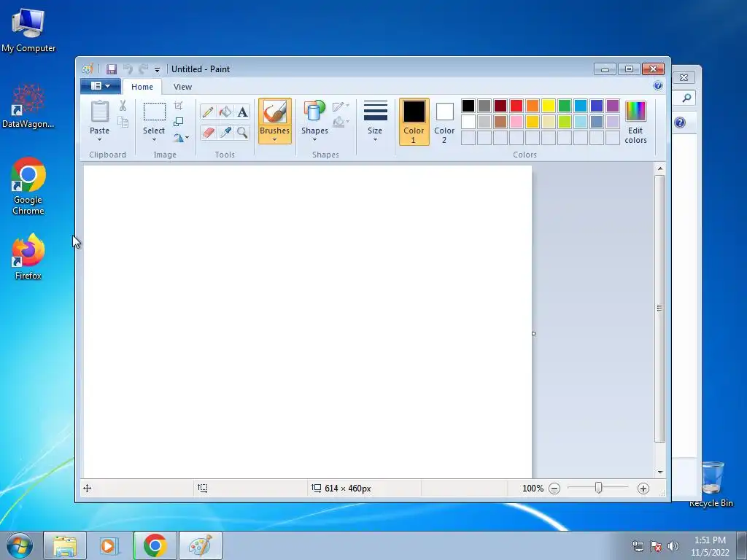The height and width of the screenshot is (560, 747).
Task: Click the Crop icon in Image group
Action: click(178, 105)
